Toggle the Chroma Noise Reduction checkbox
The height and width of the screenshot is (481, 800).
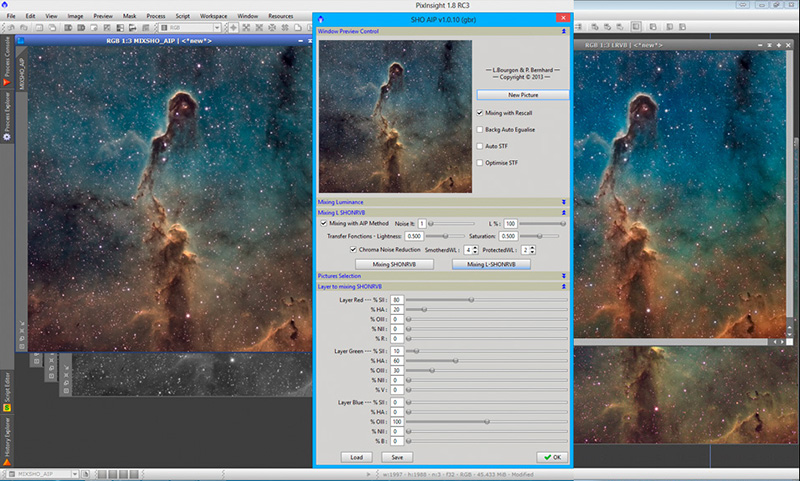point(353,249)
